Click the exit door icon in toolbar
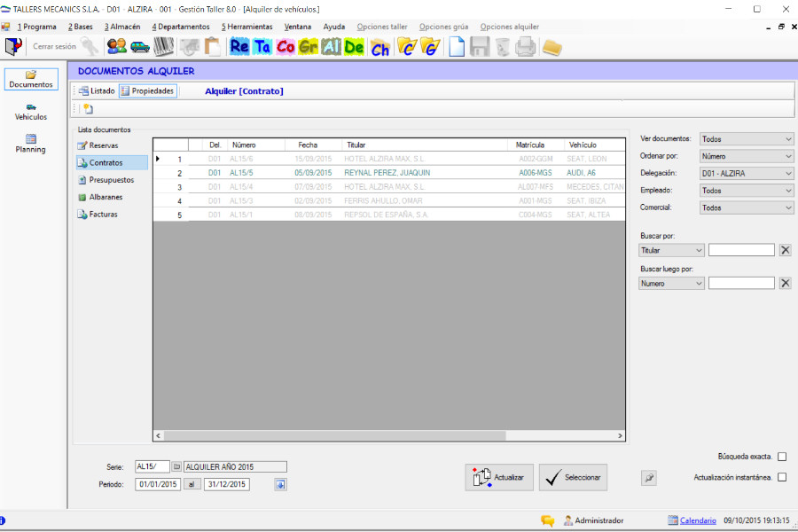The height and width of the screenshot is (532, 798). [x=13, y=47]
